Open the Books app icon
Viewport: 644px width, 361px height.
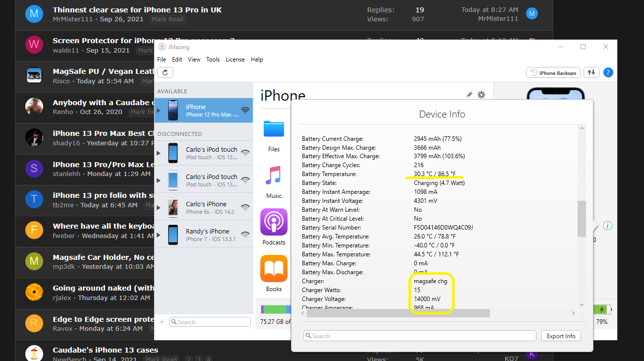click(274, 269)
